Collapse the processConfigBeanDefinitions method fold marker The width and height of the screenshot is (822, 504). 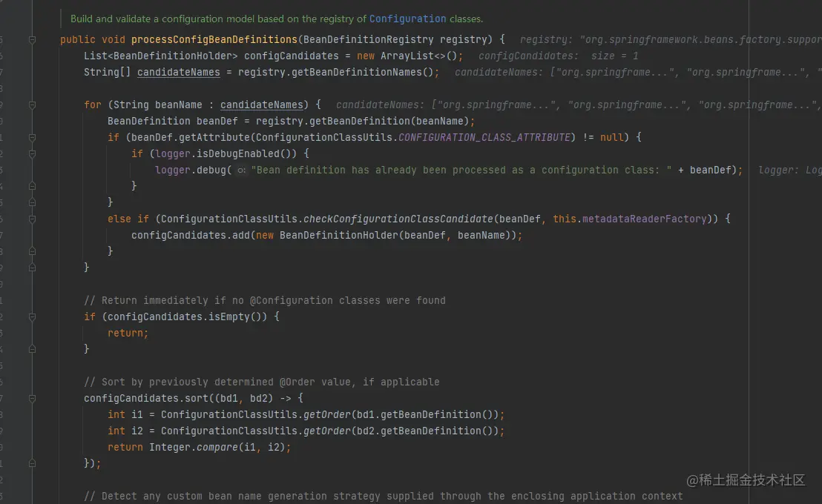click(32, 40)
